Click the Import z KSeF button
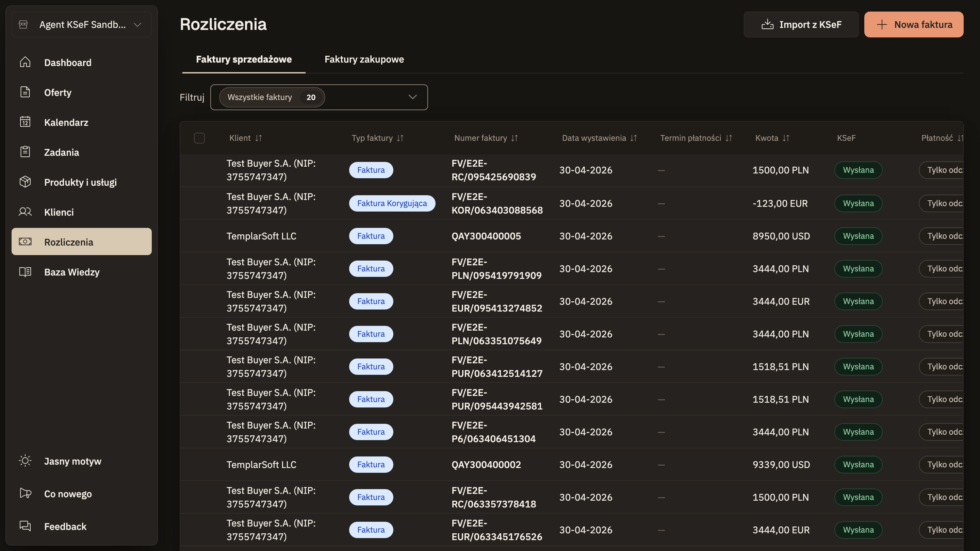Image resolution: width=980 pixels, height=551 pixels. click(801, 24)
